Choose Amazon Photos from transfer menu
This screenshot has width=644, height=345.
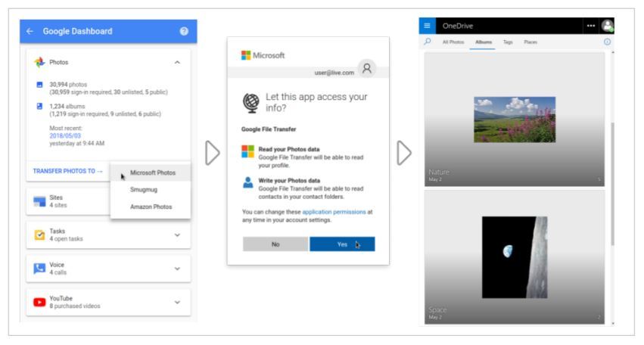151,207
